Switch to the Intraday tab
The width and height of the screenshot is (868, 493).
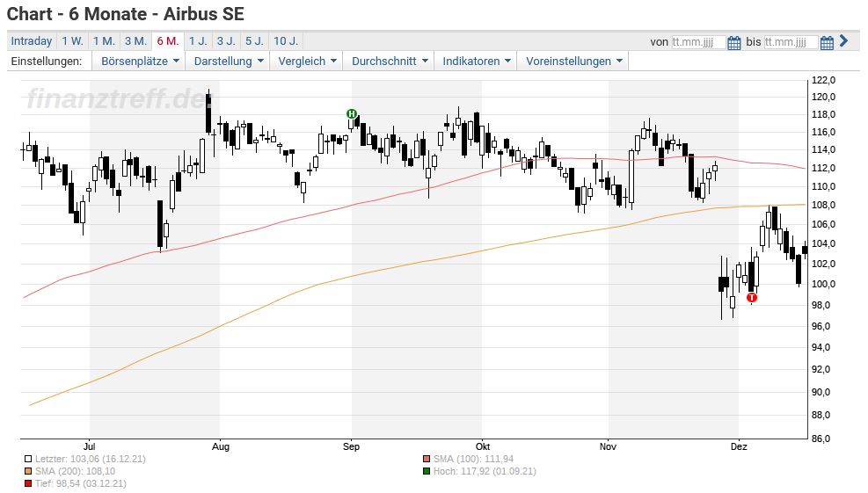(x=32, y=41)
